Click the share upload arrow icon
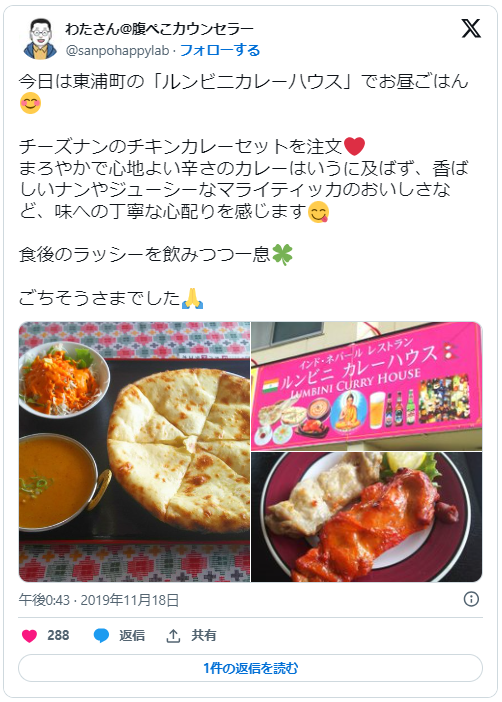Image resolution: width=502 pixels, height=702 pixels. click(173, 635)
